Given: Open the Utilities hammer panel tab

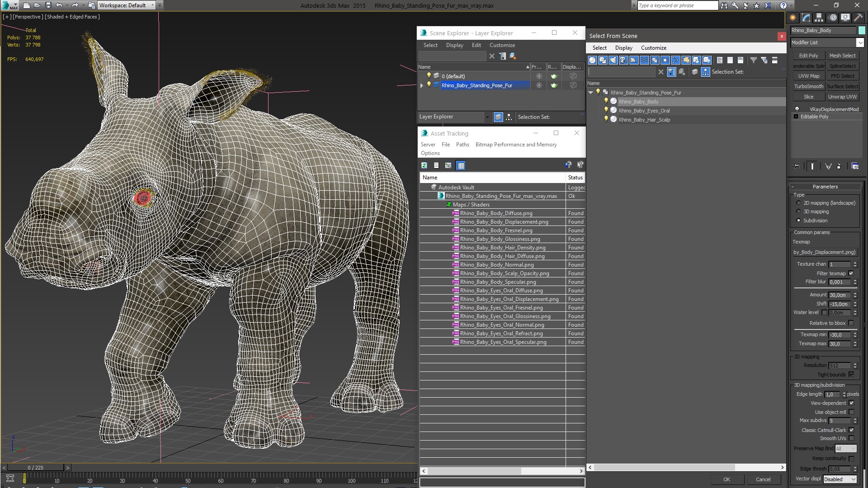Looking at the screenshot, I should [858, 18].
